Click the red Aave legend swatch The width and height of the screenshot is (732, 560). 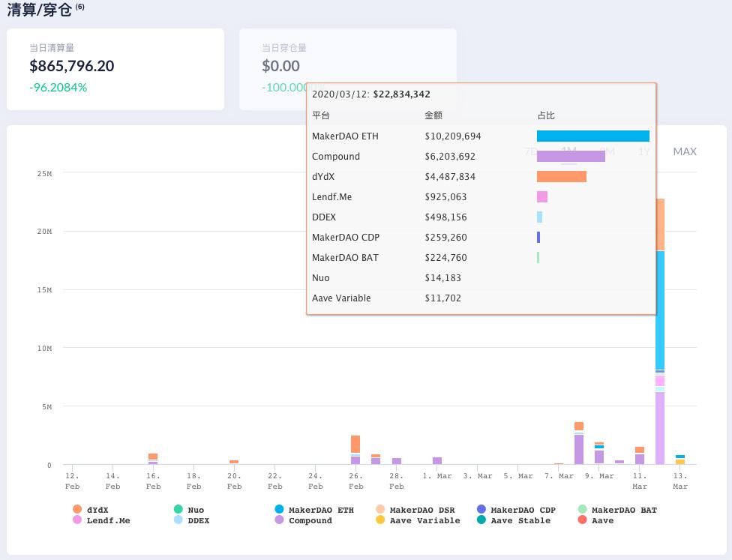pos(582,520)
